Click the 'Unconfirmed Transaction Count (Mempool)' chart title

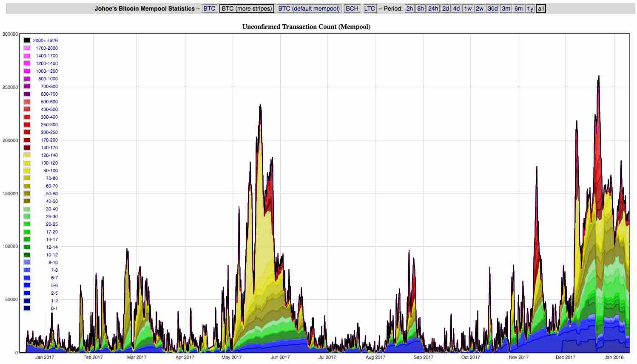pos(306,27)
